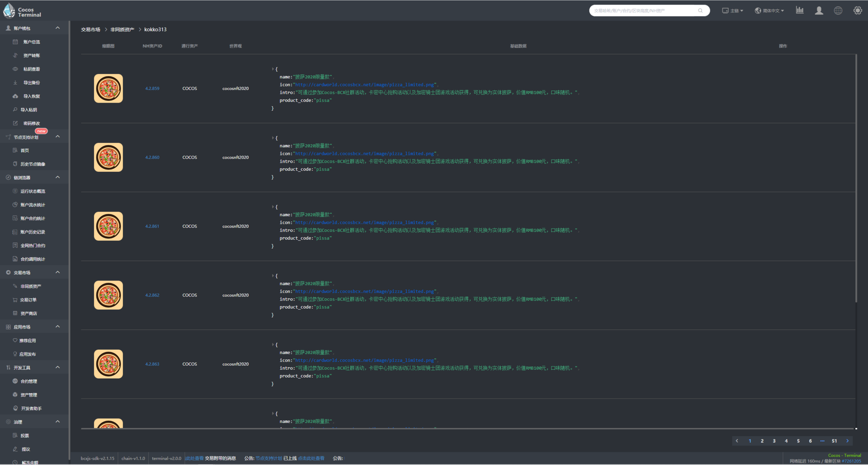Open 账户流水统计 account flow statistics

(33, 205)
